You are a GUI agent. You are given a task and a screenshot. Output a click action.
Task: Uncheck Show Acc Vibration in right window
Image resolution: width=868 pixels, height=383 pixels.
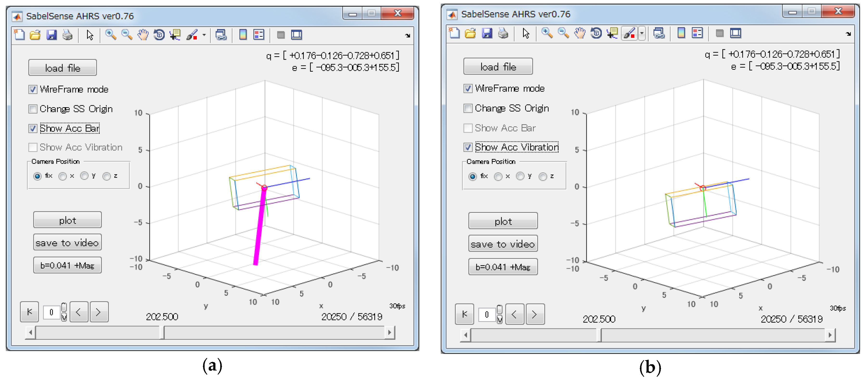(x=468, y=147)
